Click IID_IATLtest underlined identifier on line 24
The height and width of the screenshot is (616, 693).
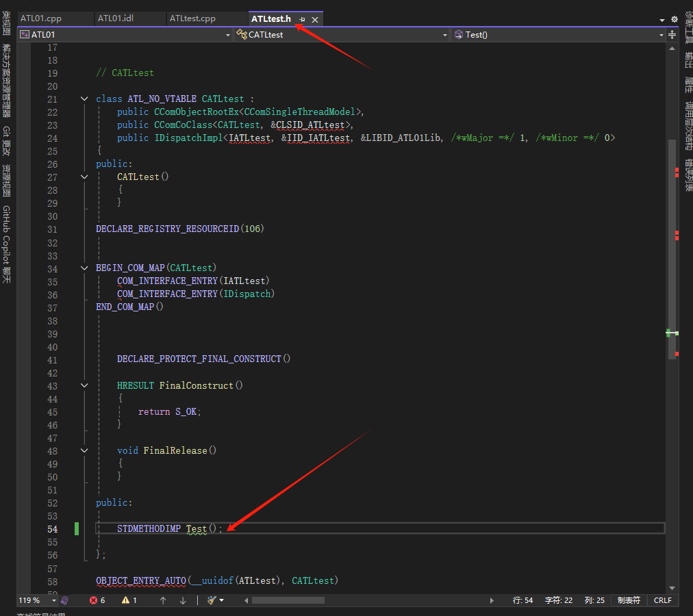pos(318,138)
